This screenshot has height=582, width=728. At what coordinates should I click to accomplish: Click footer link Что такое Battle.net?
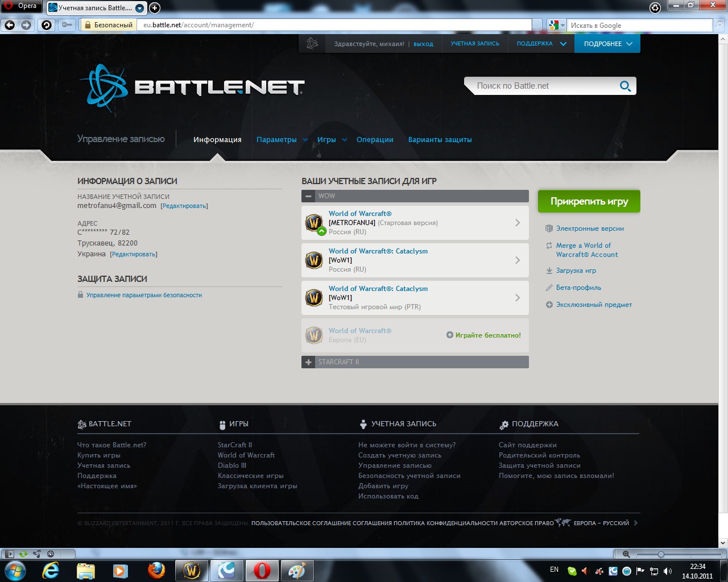pos(111,445)
